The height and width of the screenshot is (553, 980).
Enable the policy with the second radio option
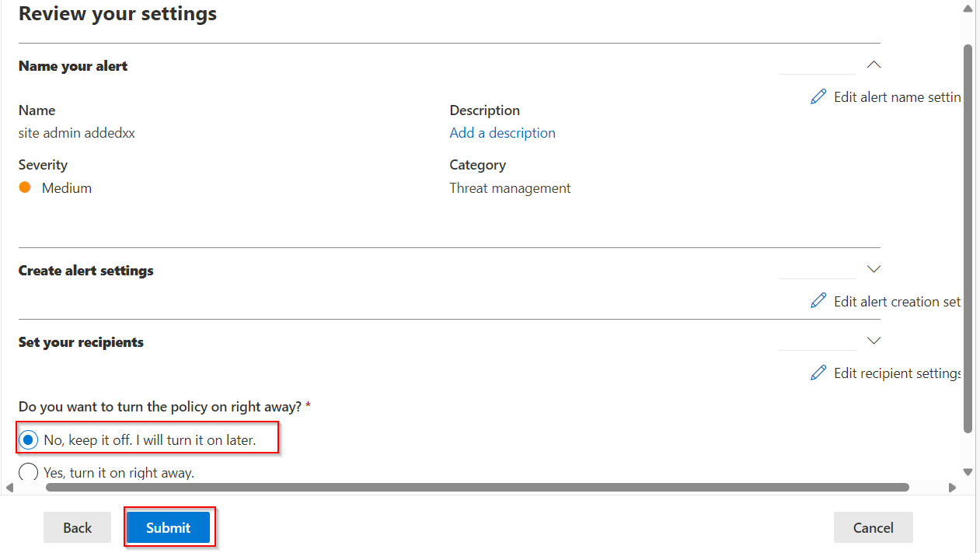coord(28,471)
